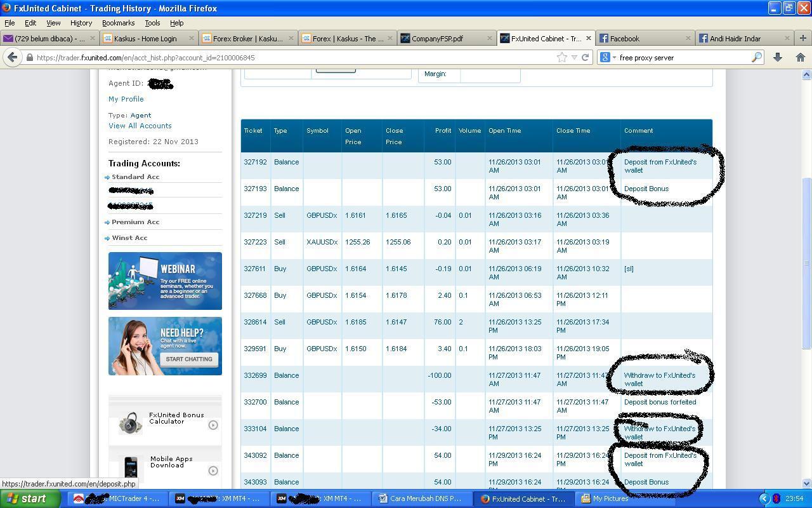Click the [sl] comment in ticket 327611 row
Screen dimensions: 812x508
tap(629, 269)
